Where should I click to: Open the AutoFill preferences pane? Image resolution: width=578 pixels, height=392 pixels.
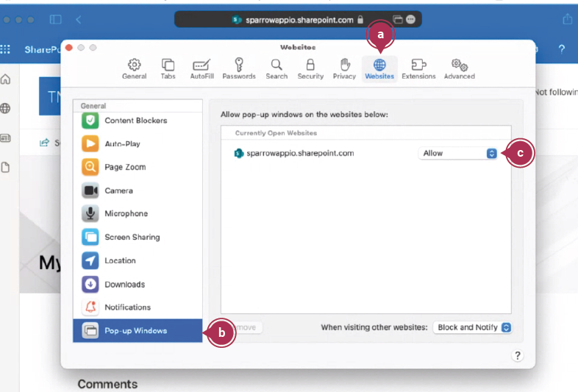coord(201,68)
